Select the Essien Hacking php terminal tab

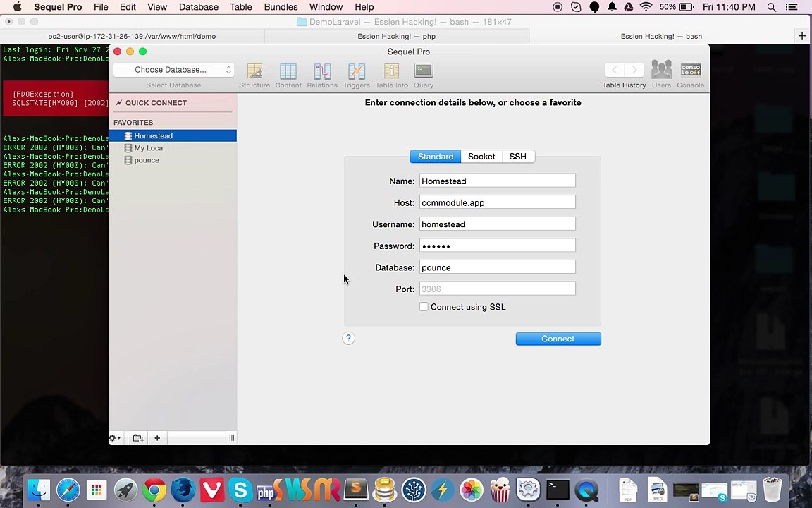(x=397, y=36)
